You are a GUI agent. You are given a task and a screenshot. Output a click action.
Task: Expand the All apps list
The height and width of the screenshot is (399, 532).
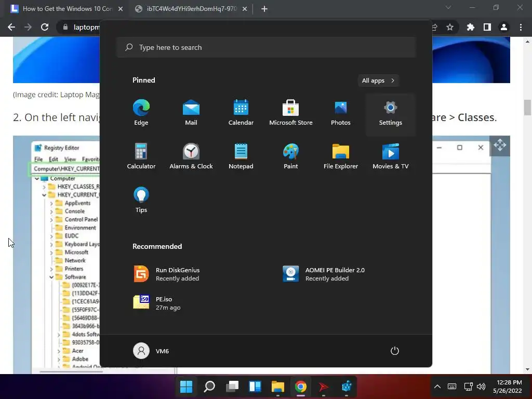tap(378, 81)
